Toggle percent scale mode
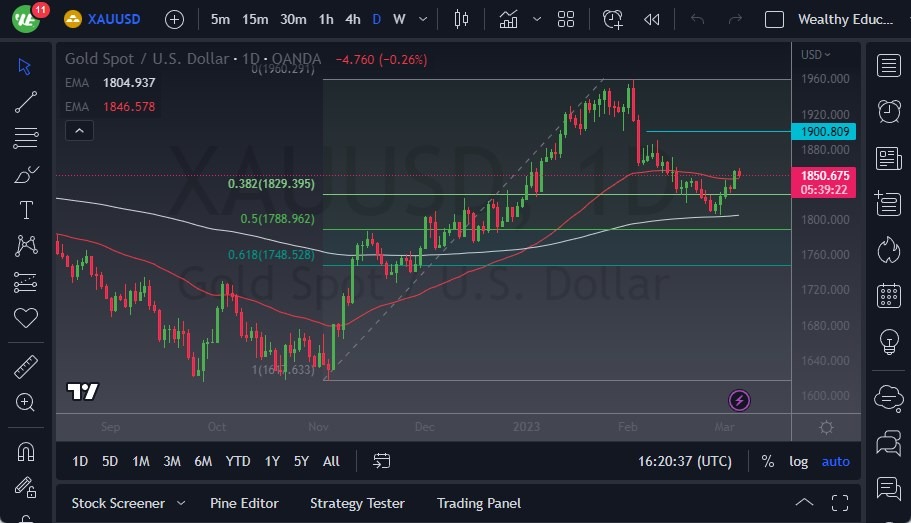 (767, 461)
